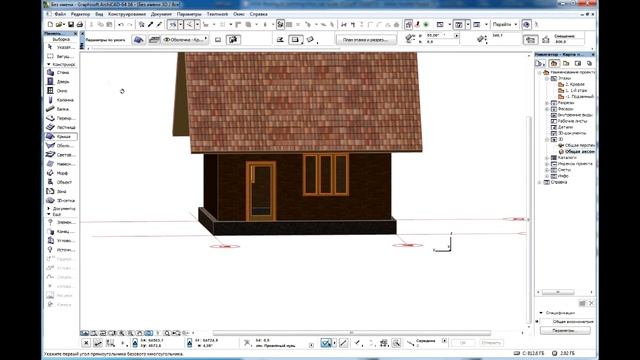Toggle Project Map view in Navigator
Image resolution: width=640 pixels, height=360 pixels.
[554, 63]
